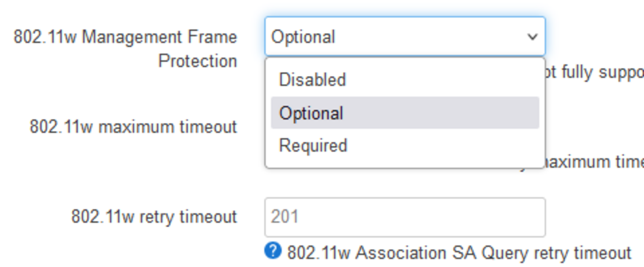Click the 802.11w retry timeout label
The width and height of the screenshot is (644, 267).
point(154,217)
